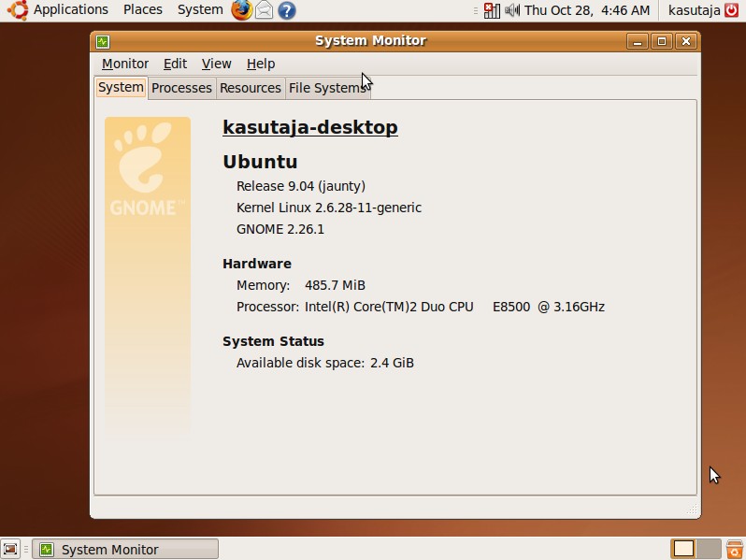Open the volume speaker icon
Image resolution: width=746 pixels, height=560 pixels.
pos(512,10)
